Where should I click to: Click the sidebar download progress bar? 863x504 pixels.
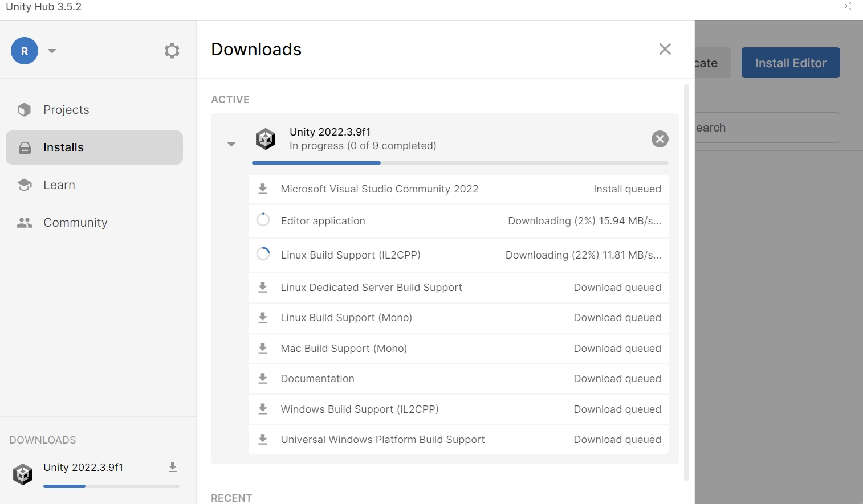(x=111, y=486)
